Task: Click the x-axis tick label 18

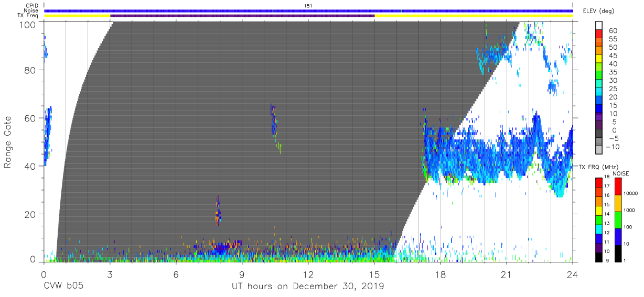Action: pyautogui.click(x=441, y=273)
